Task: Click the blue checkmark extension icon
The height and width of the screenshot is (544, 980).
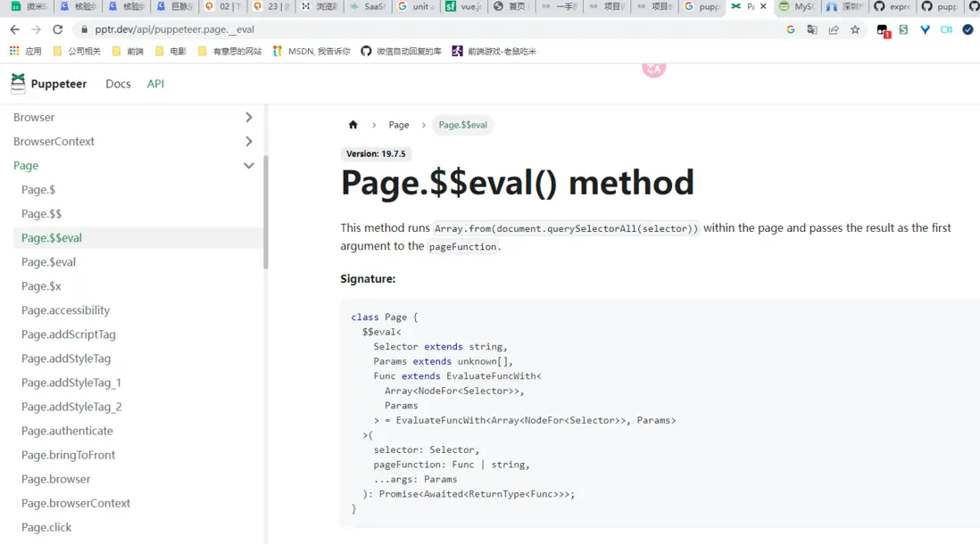Action: pyautogui.click(x=968, y=29)
